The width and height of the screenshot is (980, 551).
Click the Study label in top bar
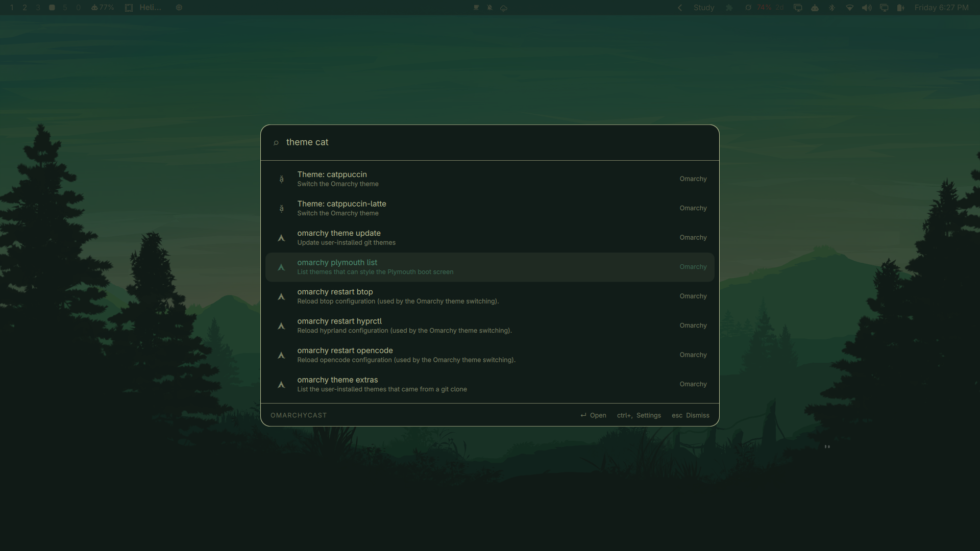704,8
